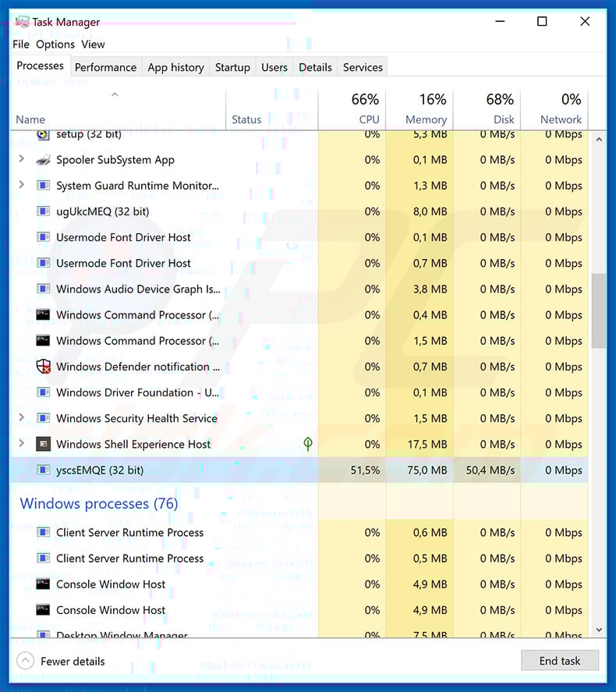Click the Windows processes (76) group header
The image size is (616, 692).
(99, 503)
